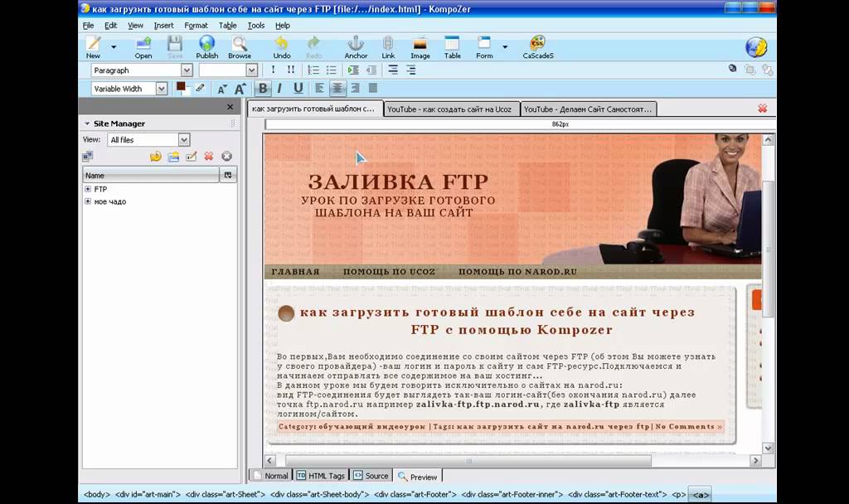This screenshot has height=504, width=849.
Task: Expand the FTP site tree node
Action: point(88,189)
